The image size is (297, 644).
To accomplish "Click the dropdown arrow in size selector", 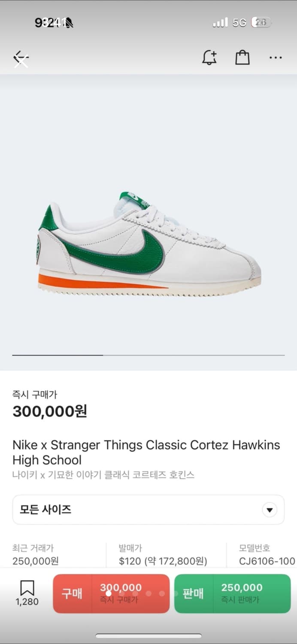I will pos(270,510).
